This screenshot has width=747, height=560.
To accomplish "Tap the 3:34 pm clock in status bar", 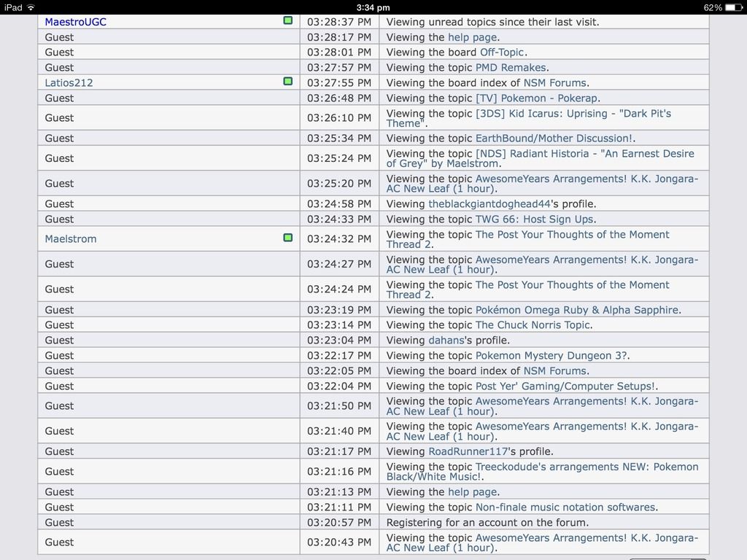I will (373, 7).
